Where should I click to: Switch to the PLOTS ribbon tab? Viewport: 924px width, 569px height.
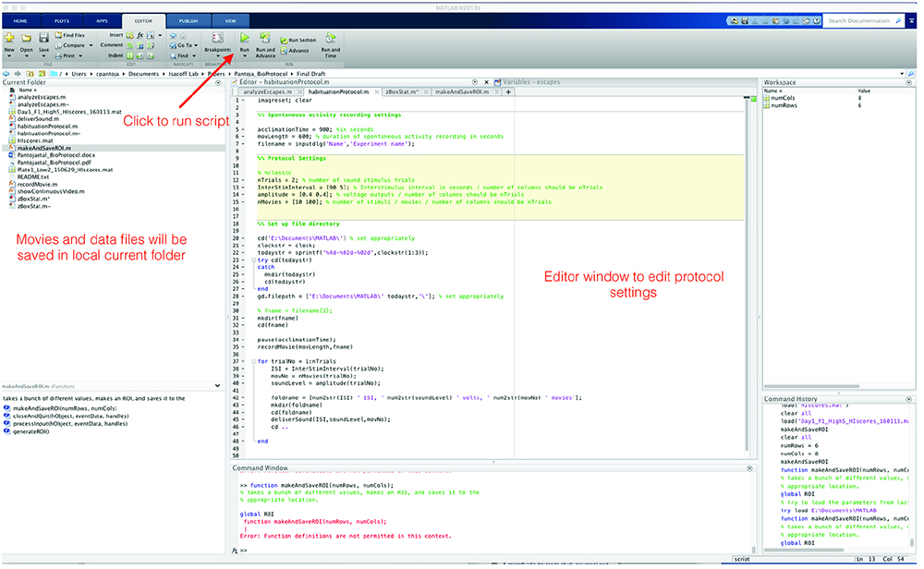62,21
